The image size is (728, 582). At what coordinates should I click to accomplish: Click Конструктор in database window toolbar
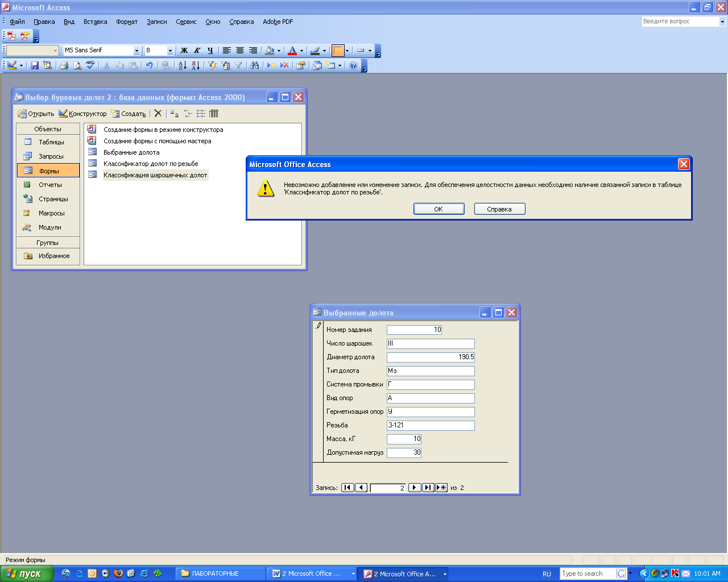[x=82, y=114]
